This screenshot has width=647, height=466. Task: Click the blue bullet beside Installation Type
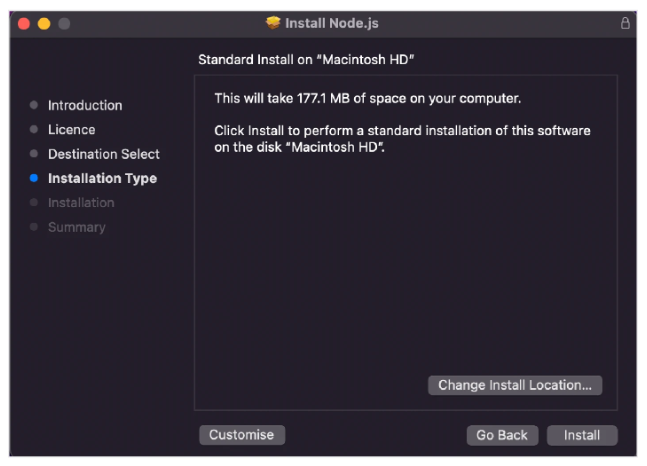34,178
